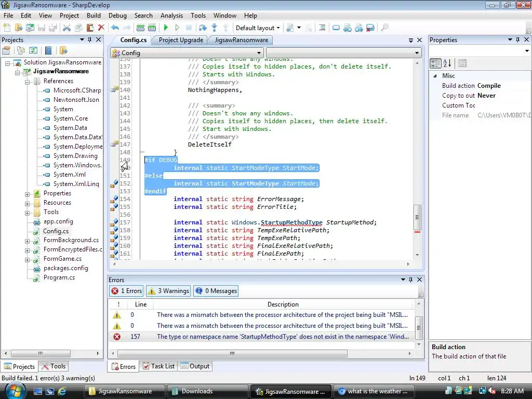Click the Refresh icon in Projects panel

click(x=33, y=50)
